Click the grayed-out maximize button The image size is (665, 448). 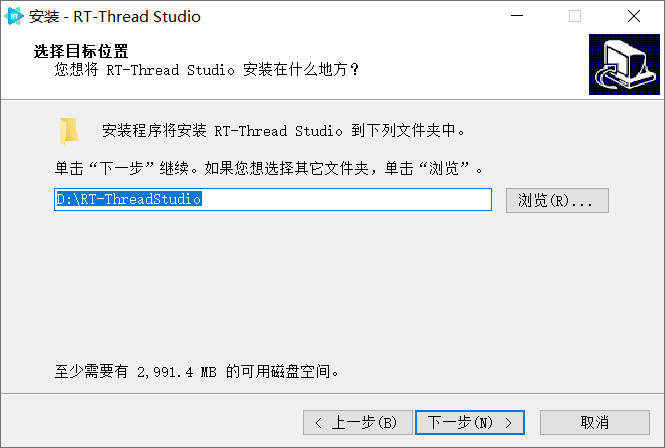[x=575, y=16]
